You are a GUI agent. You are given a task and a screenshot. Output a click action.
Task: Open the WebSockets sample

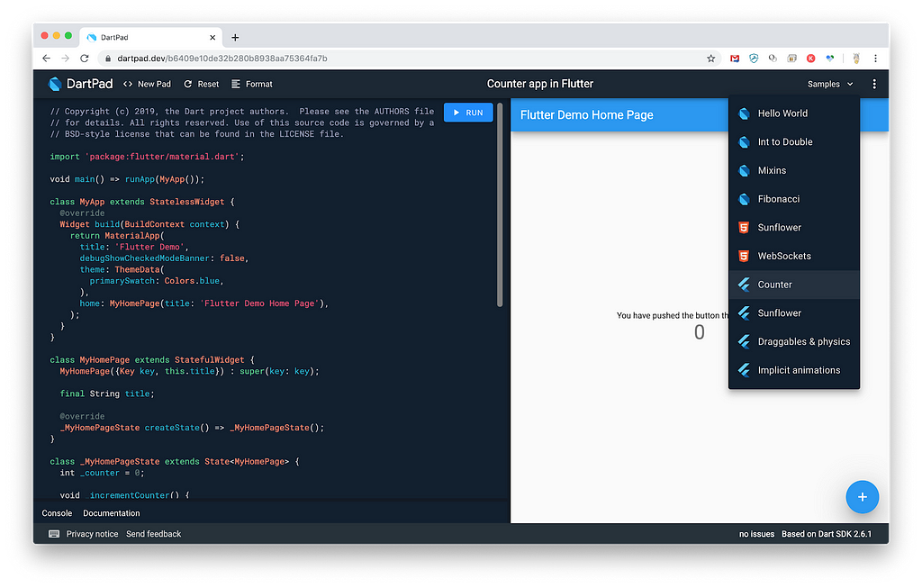794,257
